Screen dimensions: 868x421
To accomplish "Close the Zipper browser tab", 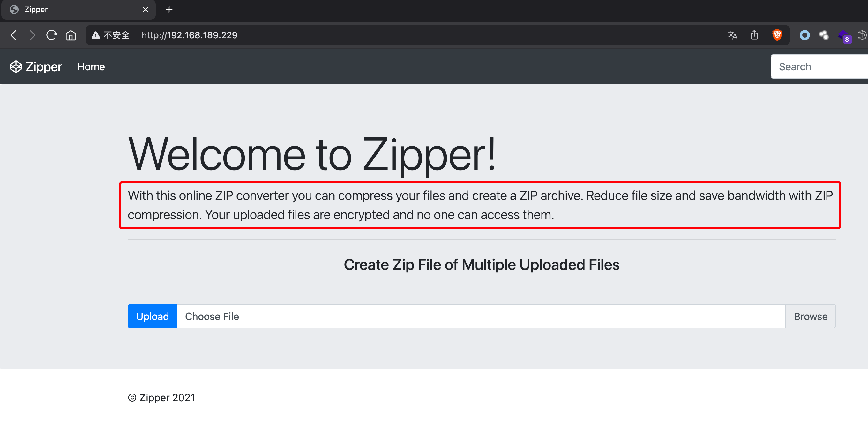I will (x=146, y=10).
